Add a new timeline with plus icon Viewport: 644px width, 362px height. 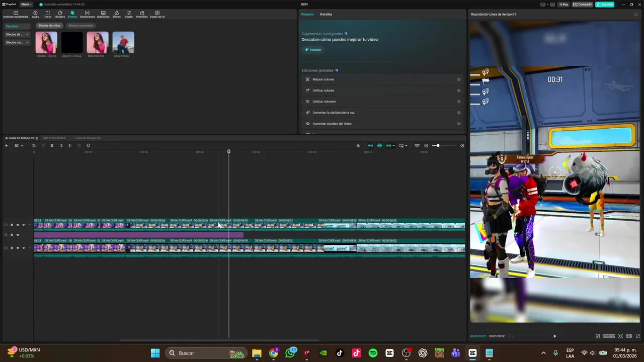coord(6,146)
